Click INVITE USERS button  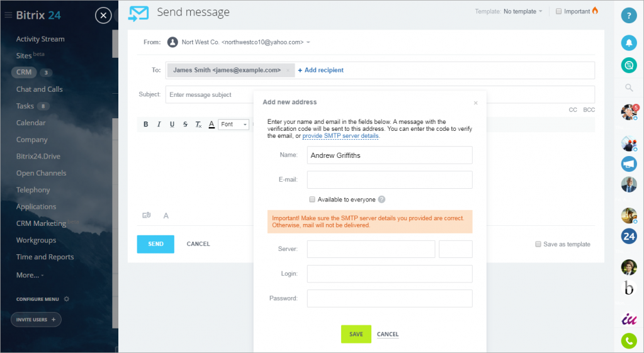click(36, 320)
